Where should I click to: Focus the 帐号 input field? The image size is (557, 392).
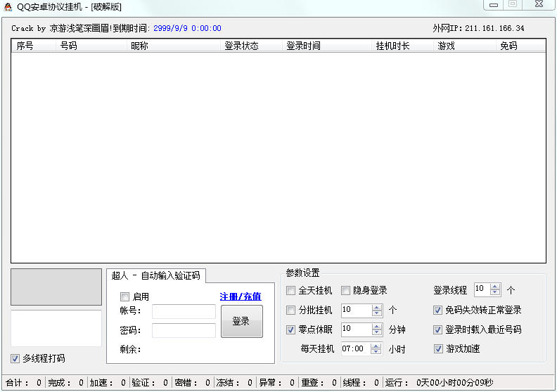pyautogui.click(x=184, y=311)
